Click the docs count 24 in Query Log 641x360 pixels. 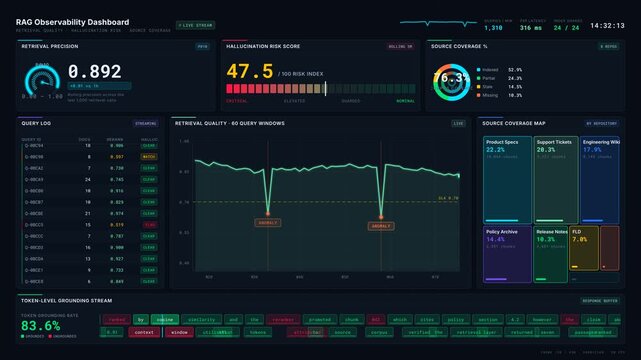[x=87, y=179]
